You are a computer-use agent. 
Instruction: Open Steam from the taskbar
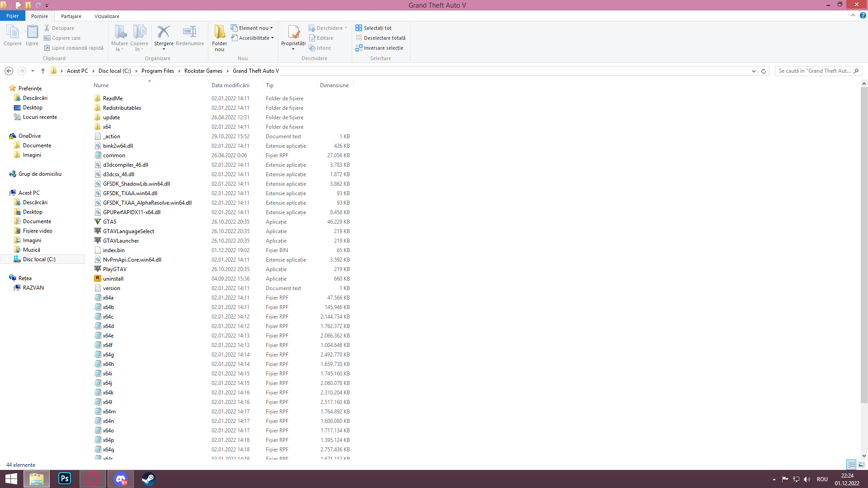click(148, 479)
